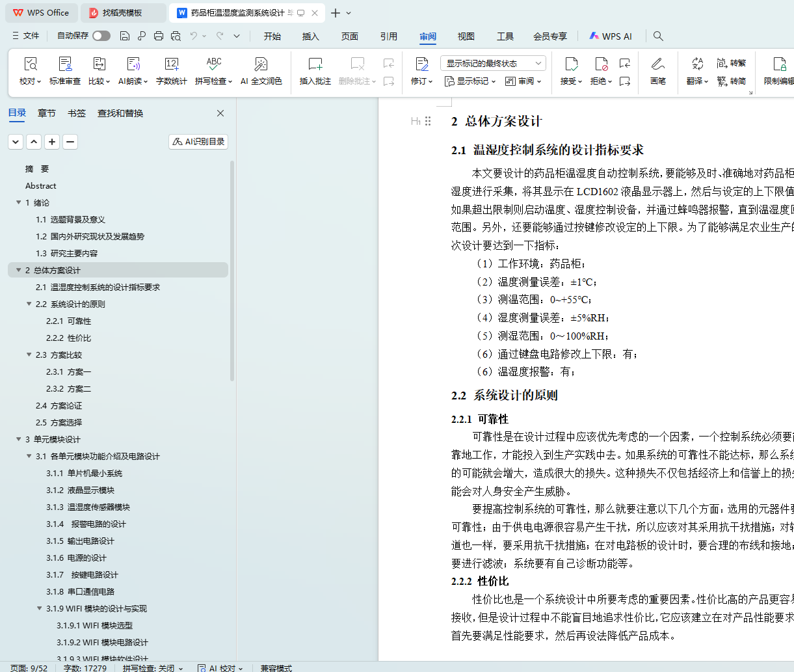The width and height of the screenshot is (794, 672).
Task: Switch to the 书签 panel tab
Action: 77,113
